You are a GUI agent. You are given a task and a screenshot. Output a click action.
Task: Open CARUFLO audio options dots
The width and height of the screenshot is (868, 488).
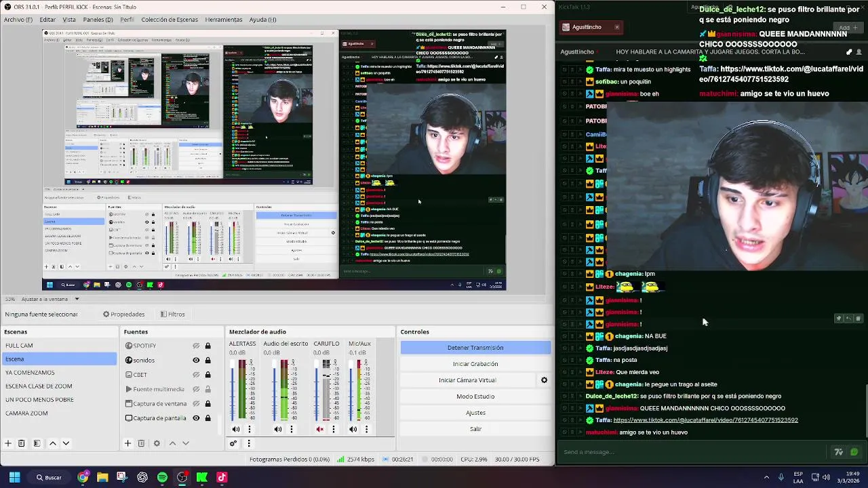click(x=334, y=429)
